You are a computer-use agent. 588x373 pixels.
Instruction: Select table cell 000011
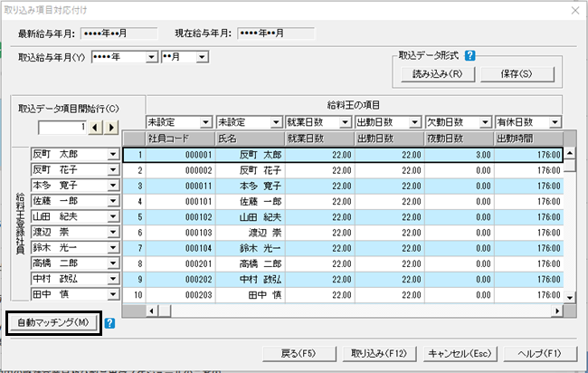coord(180,186)
